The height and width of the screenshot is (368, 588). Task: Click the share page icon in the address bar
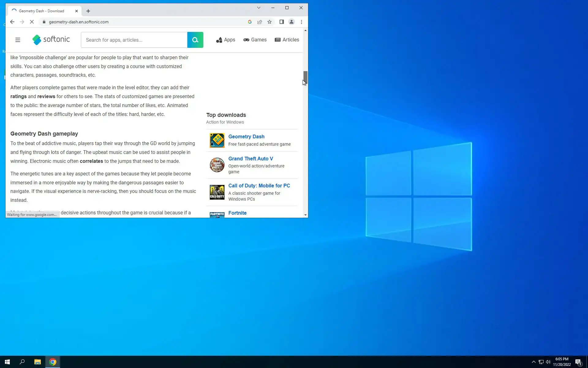[260, 22]
